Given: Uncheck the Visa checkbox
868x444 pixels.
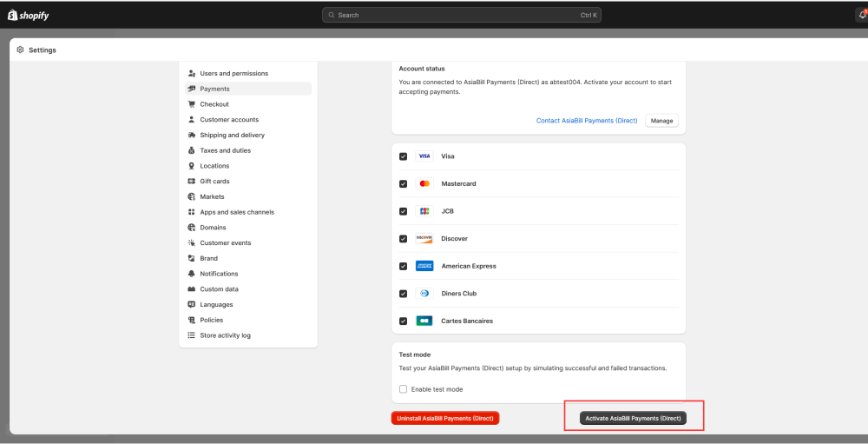Looking at the screenshot, I should tap(403, 156).
